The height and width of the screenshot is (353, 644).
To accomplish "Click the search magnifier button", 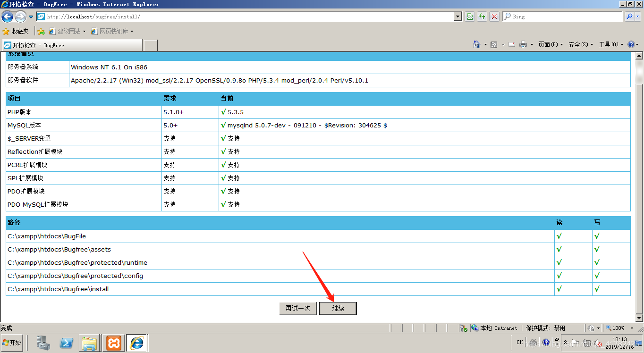I will [629, 17].
